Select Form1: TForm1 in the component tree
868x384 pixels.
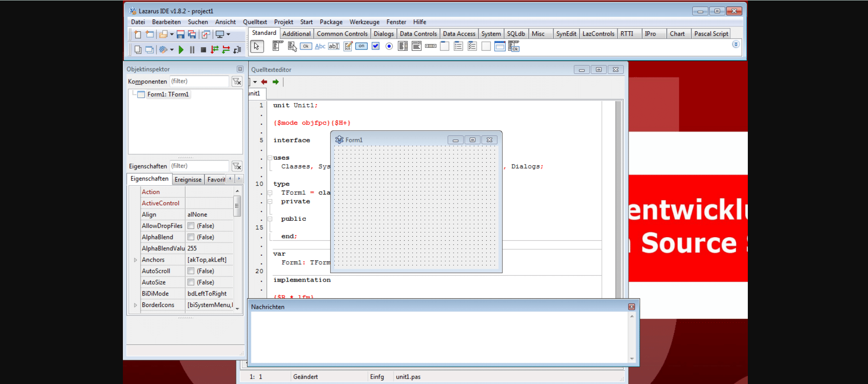(168, 94)
